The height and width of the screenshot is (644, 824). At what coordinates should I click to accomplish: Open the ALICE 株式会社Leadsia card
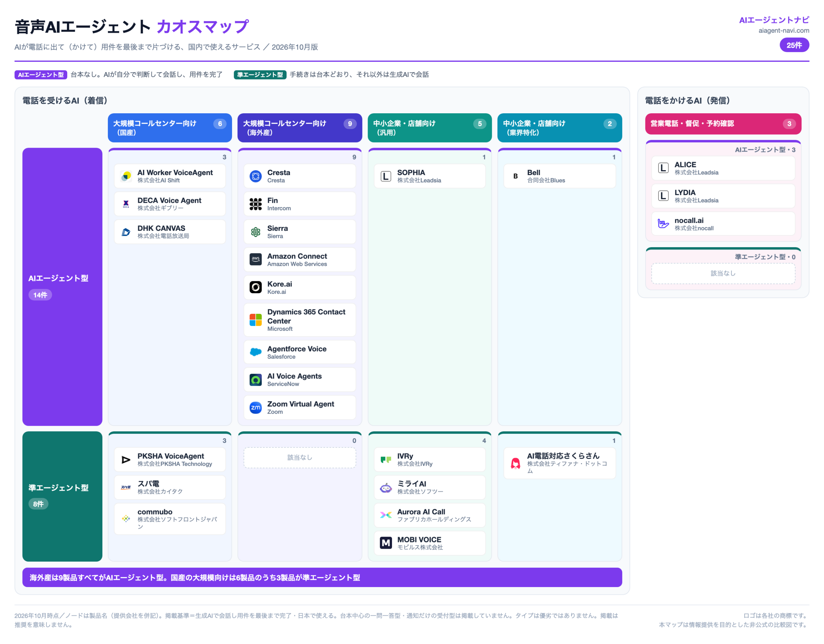pos(723,168)
